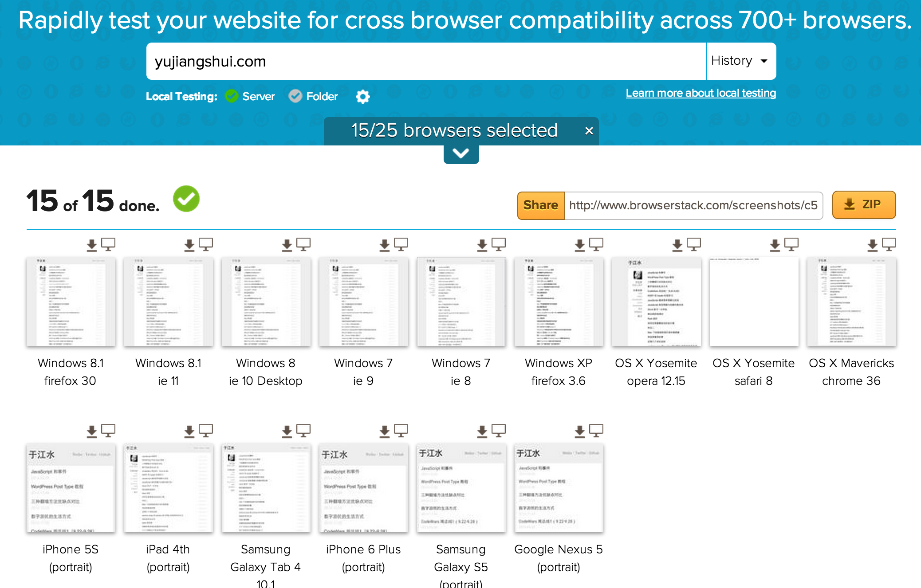Open live view for Windows XP firefox 3.6
Screen dimensions: 921x588
click(596, 244)
